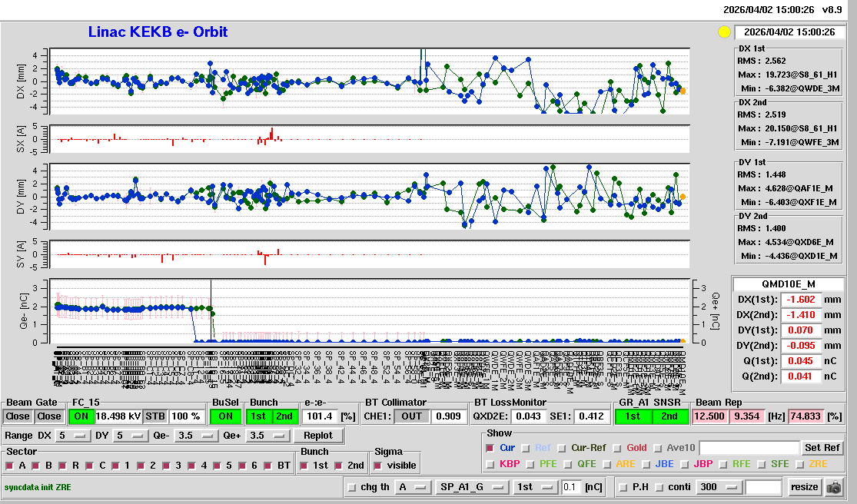Enable the KBP show option
The height and width of the screenshot is (504, 857).
point(490,464)
